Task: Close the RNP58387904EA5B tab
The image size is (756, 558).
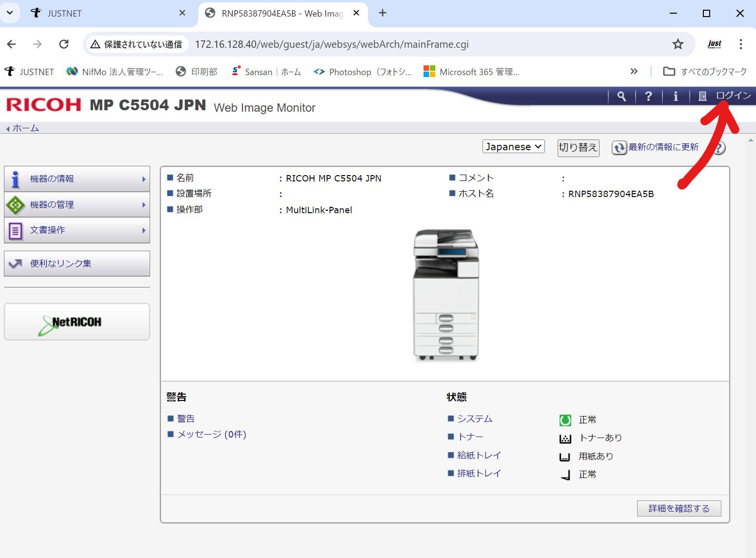Action: click(x=356, y=13)
